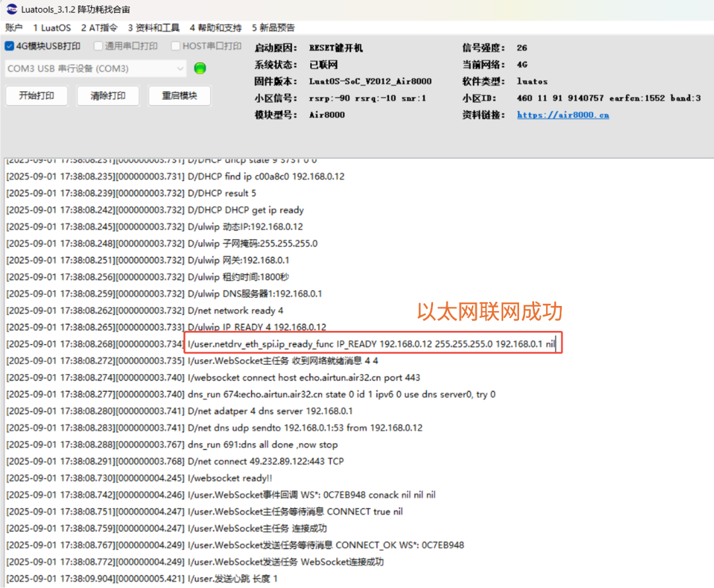Viewport: 714px width, 588px height.
Task: Enable the 通用串口打印 checkbox
Action: coord(98,46)
